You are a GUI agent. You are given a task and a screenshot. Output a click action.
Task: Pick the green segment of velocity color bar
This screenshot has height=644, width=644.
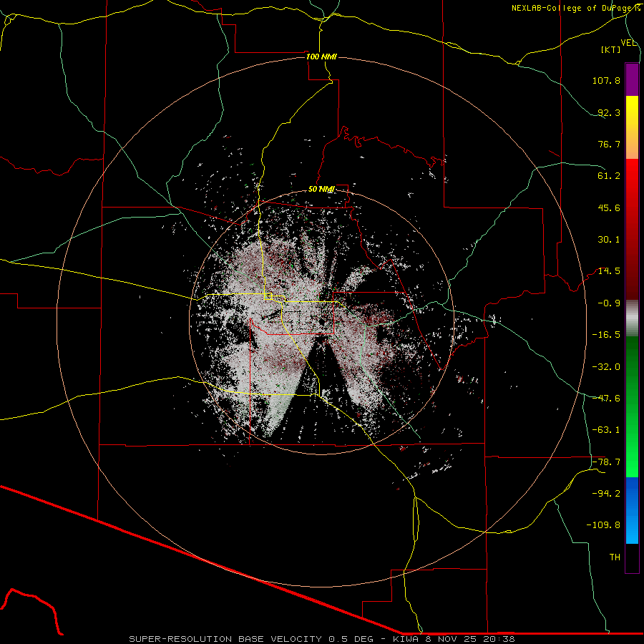point(632,406)
